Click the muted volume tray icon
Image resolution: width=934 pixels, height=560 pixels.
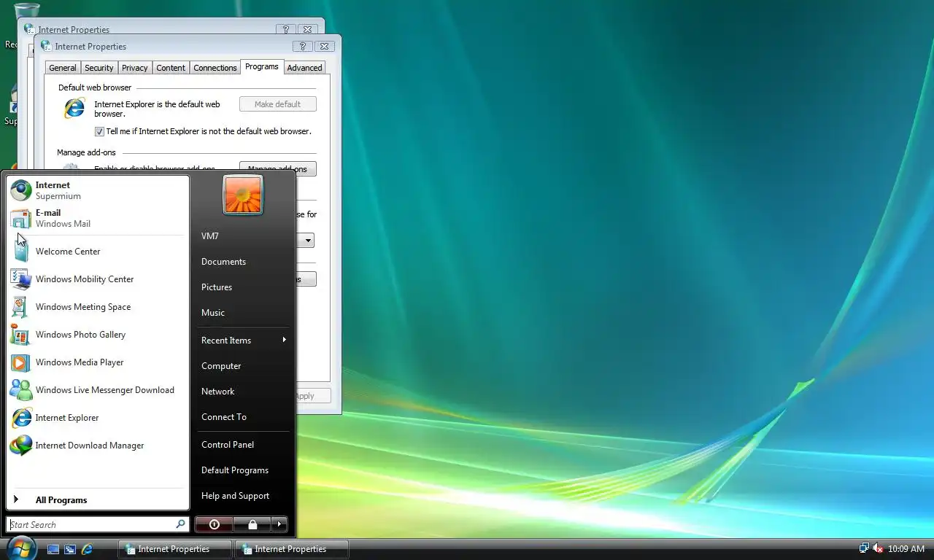pos(879,548)
